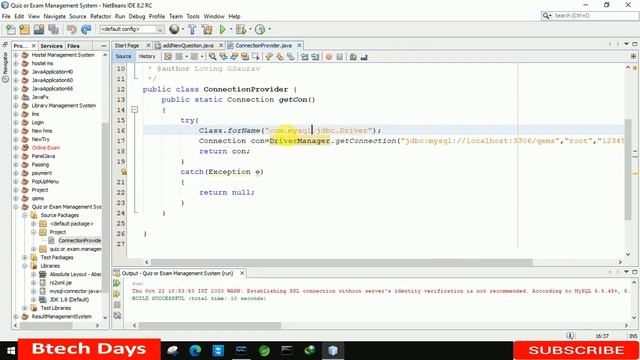The width and height of the screenshot is (640, 360).
Task: Switch to the History view button
Action: [x=147, y=57]
